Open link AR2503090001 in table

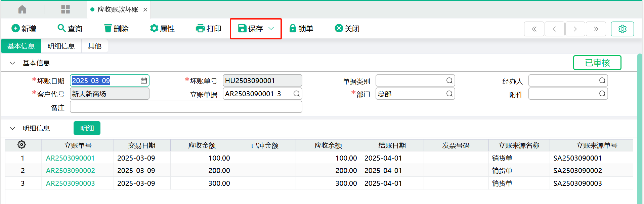tap(70, 158)
